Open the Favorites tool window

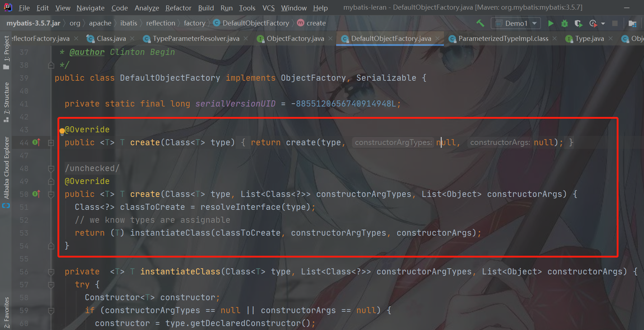[x=6, y=312]
